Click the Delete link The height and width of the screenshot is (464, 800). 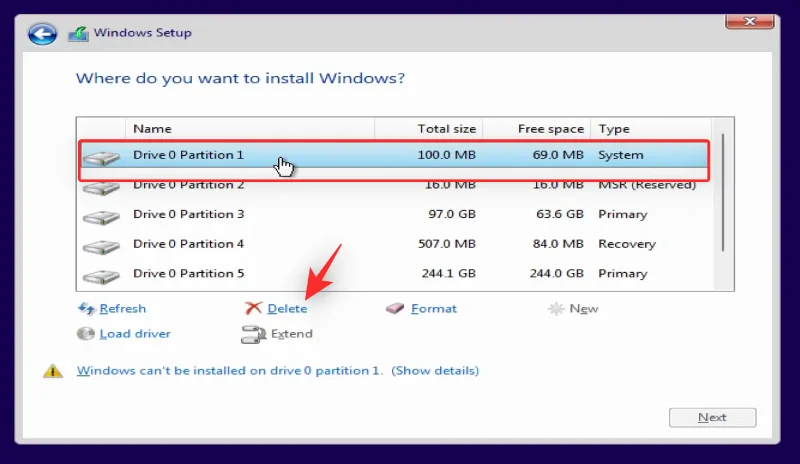pyautogui.click(x=287, y=308)
